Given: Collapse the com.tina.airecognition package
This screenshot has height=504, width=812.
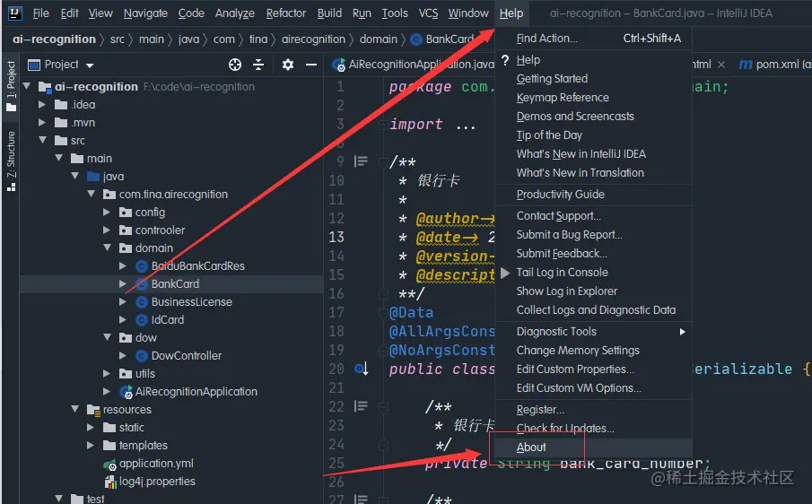Looking at the screenshot, I should (92, 194).
